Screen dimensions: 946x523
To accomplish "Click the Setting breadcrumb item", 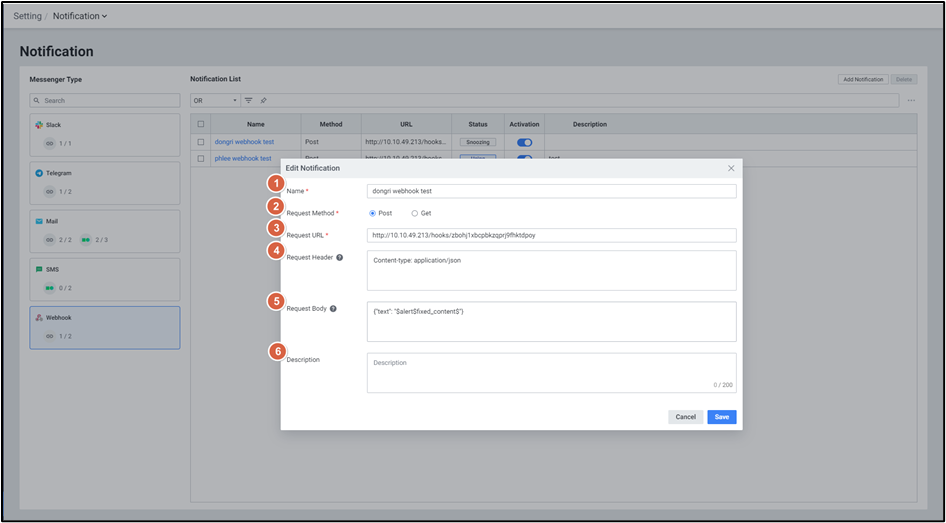I will [27, 16].
